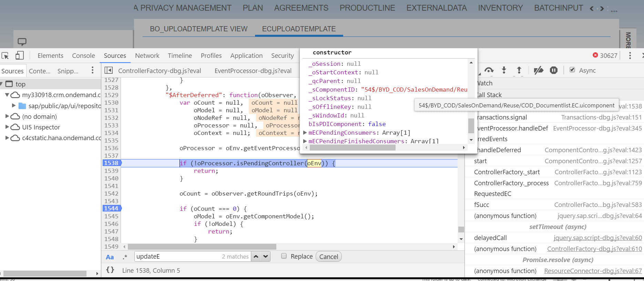Screen dimensions: 644x281
Task: Open the Application tab
Action: [246, 55]
